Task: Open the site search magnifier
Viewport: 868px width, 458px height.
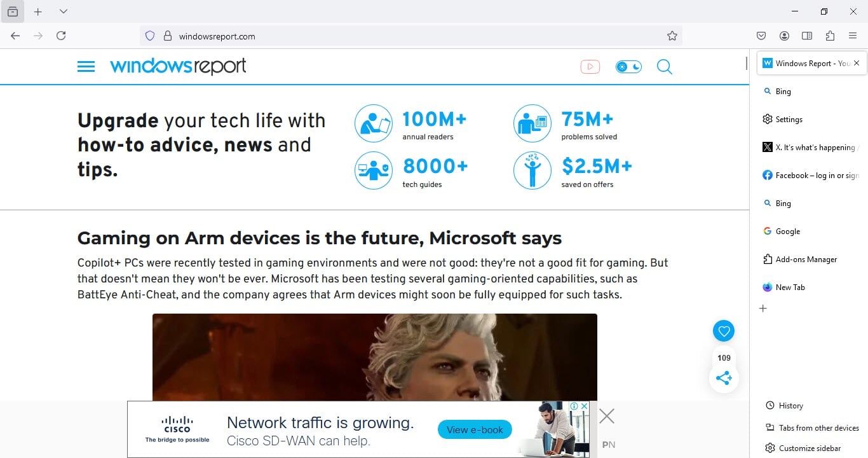Action: coord(664,67)
